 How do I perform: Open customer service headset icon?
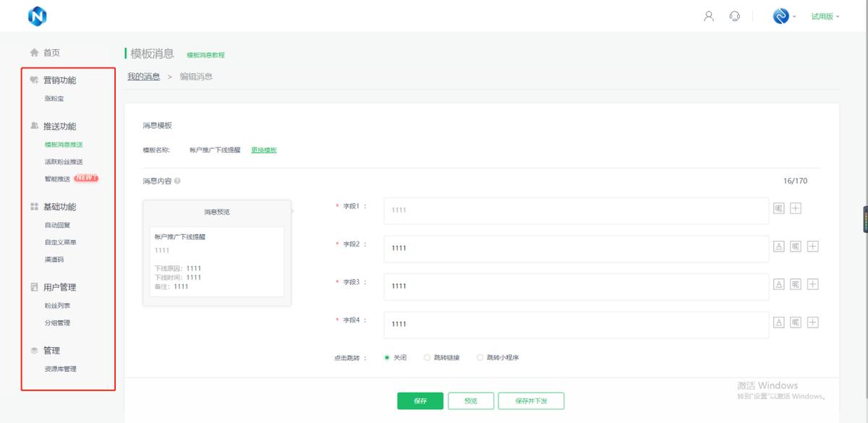pyautogui.click(x=735, y=16)
